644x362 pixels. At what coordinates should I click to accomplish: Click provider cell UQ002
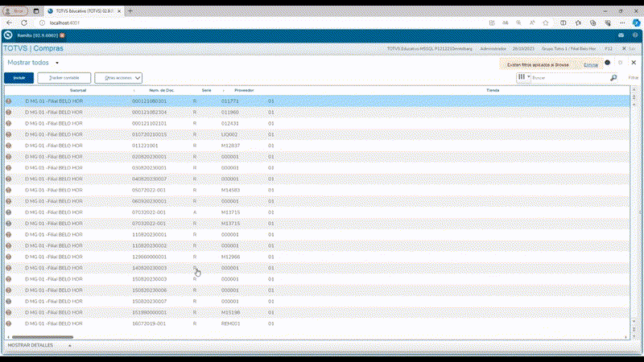[229, 134]
